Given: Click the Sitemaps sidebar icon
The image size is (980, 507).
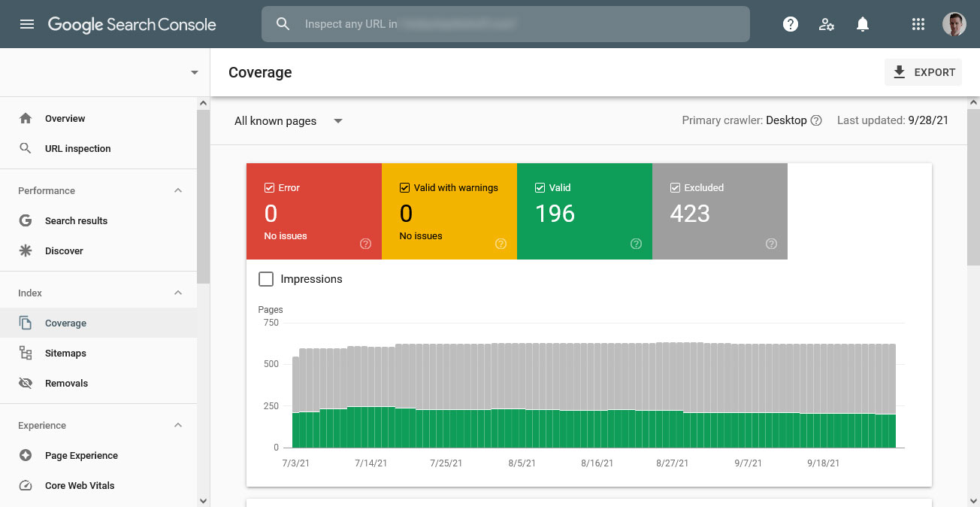Looking at the screenshot, I should [x=26, y=353].
